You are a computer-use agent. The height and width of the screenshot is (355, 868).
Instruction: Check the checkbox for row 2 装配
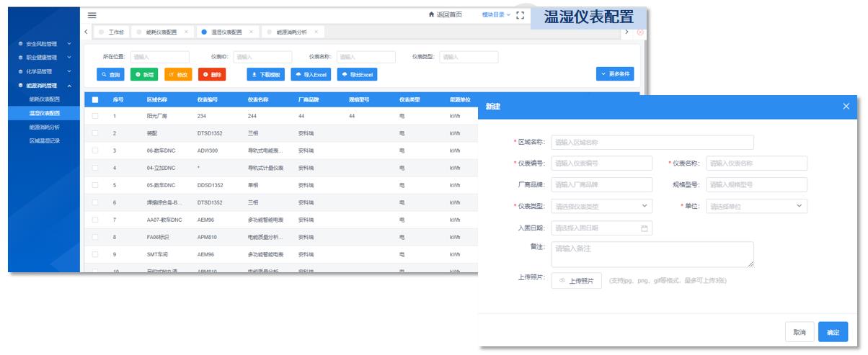point(95,133)
